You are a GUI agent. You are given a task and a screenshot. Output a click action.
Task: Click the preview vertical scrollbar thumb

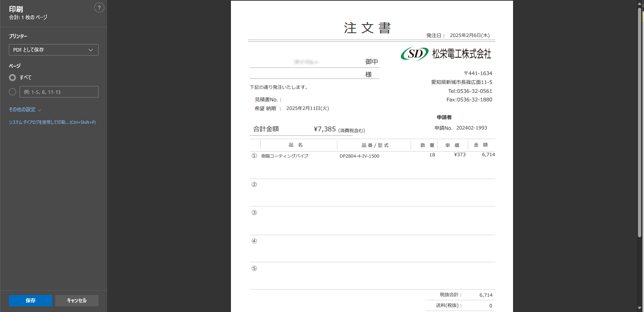tap(639, 121)
